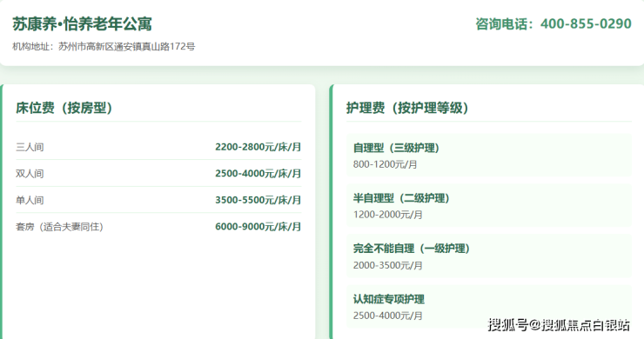Click the address 苏州市高新区通安镇真山路172号

[x=126, y=46]
